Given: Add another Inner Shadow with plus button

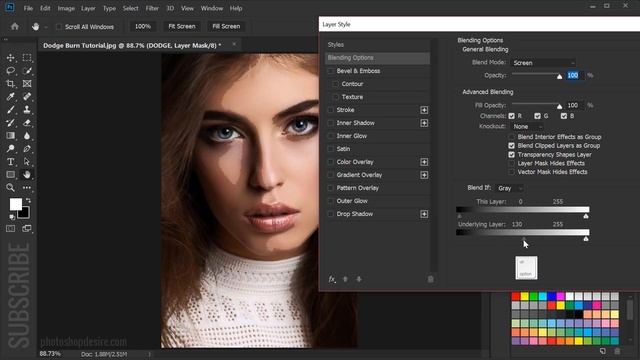Looking at the screenshot, I should click(x=424, y=123).
